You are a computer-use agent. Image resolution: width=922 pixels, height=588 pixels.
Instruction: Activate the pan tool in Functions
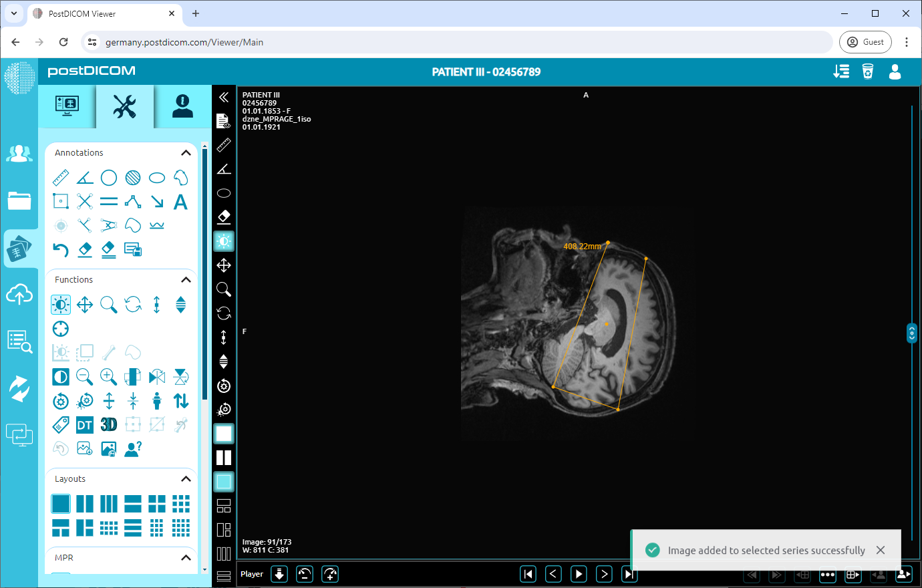(85, 305)
